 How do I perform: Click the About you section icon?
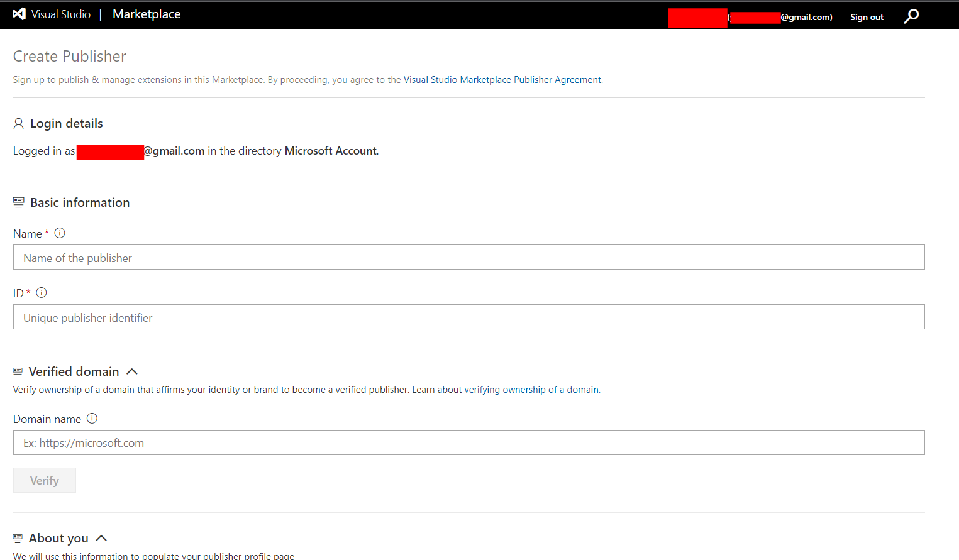(x=18, y=538)
